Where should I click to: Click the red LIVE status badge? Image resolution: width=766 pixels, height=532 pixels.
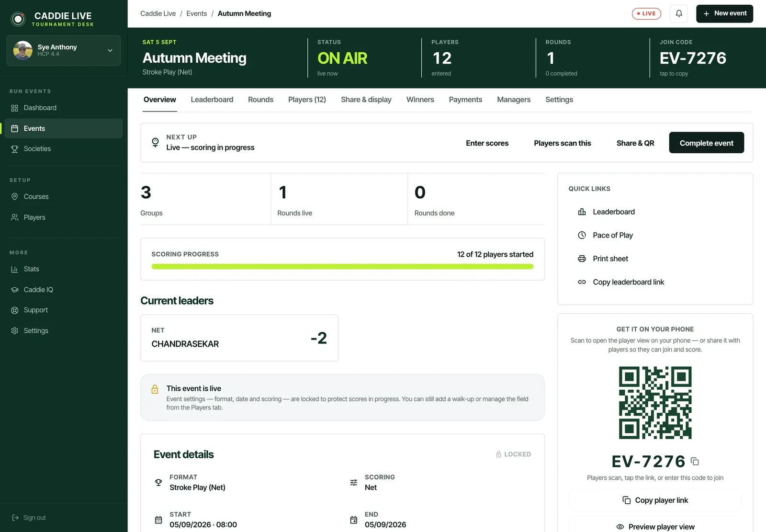(646, 14)
